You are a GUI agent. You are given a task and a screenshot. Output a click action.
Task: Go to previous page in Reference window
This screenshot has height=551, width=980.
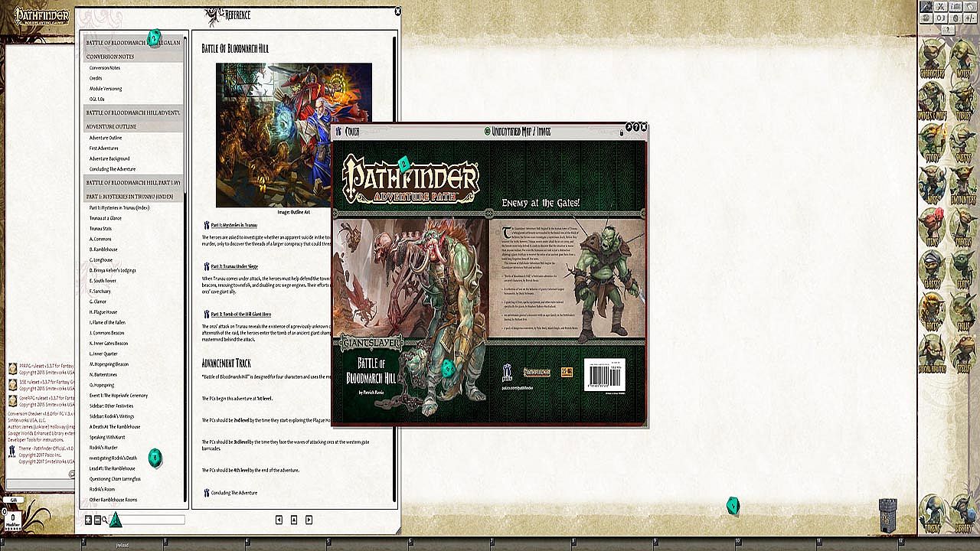pyautogui.click(x=279, y=520)
